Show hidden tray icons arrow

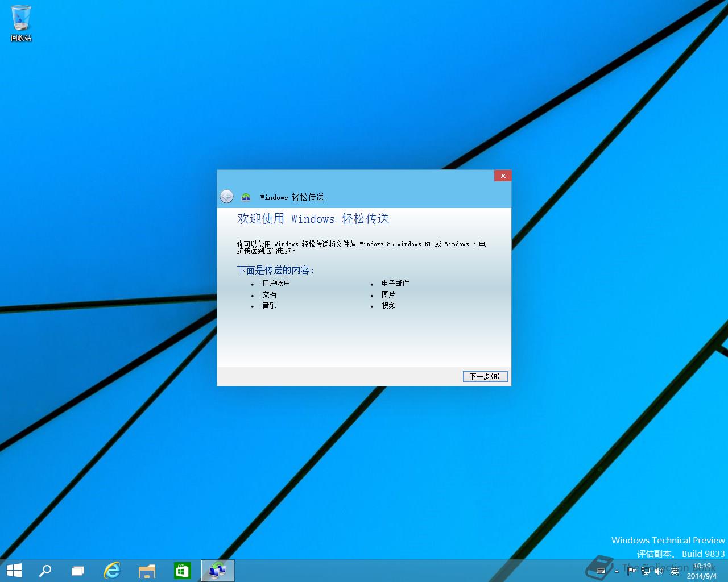617,571
